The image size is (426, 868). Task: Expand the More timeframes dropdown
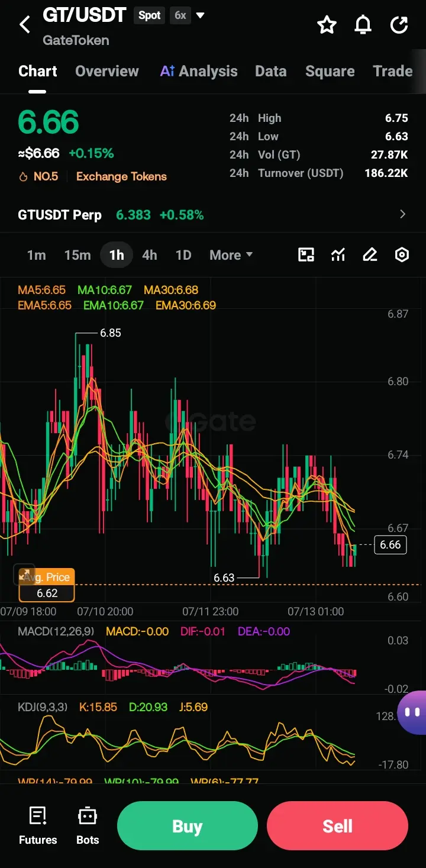pyautogui.click(x=231, y=255)
